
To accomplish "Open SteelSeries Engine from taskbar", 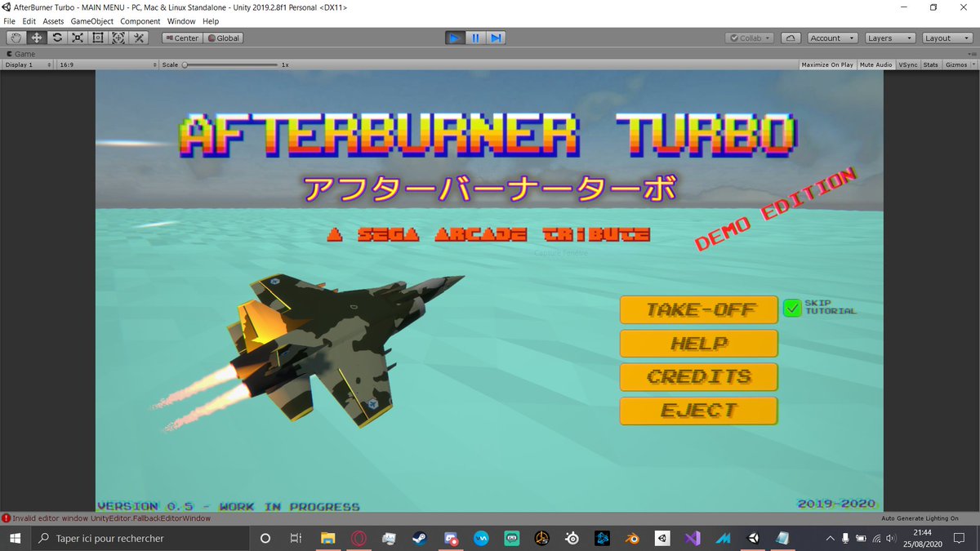I will (572, 538).
